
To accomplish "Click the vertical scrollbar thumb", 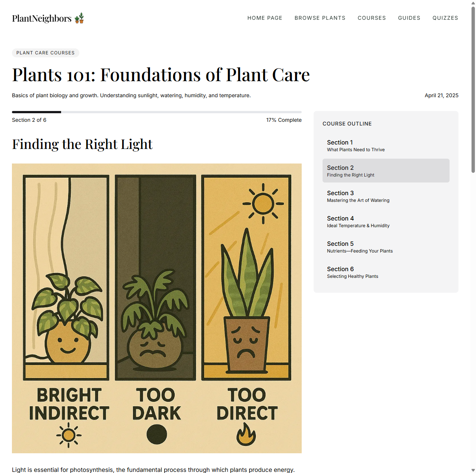I will tap(473, 89).
